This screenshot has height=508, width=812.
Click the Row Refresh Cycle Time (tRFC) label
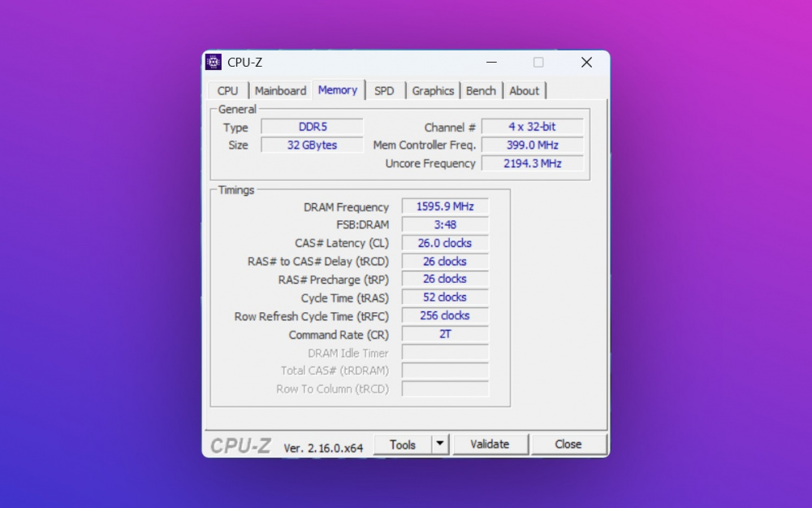click(311, 317)
